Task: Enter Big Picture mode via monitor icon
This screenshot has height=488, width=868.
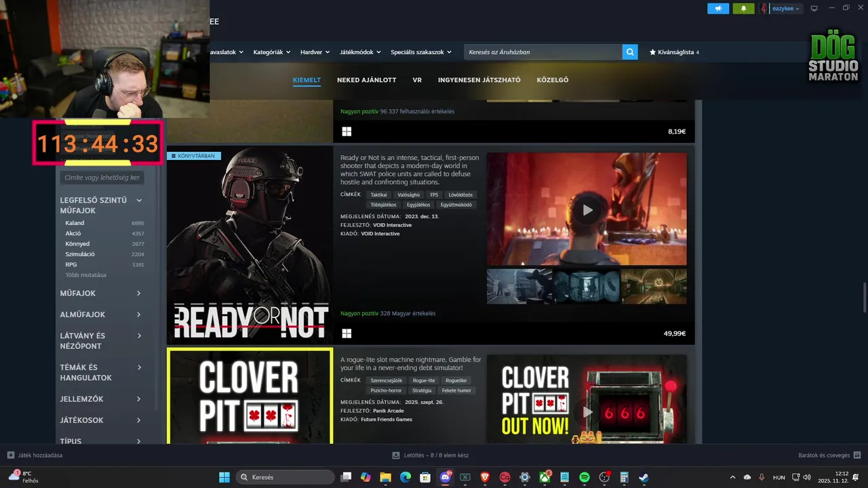Action: tap(814, 9)
